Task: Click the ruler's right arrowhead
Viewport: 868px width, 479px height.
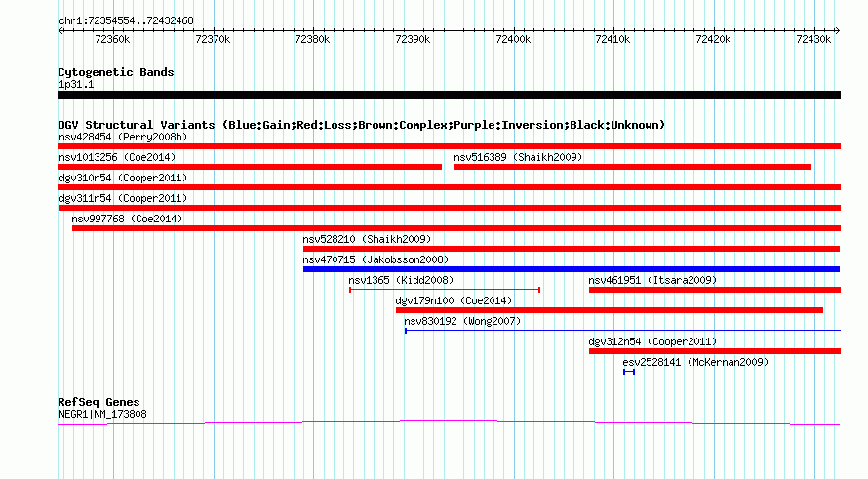Action: [x=837, y=31]
